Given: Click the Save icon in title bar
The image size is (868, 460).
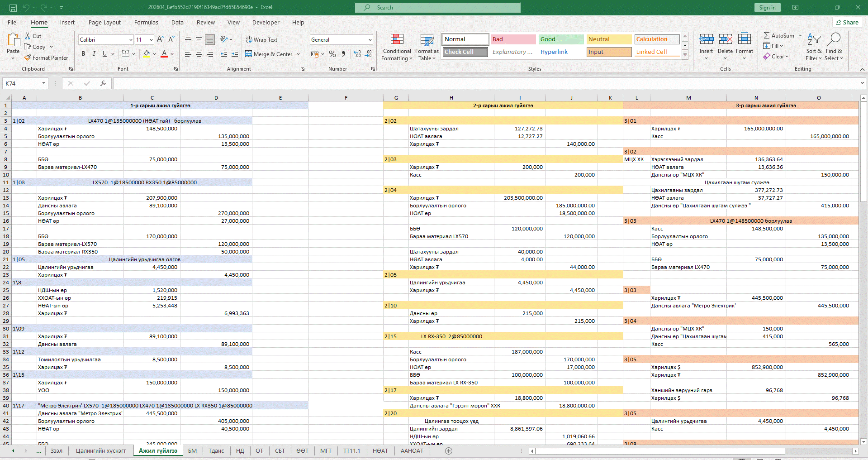Looking at the screenshot, I should coord(13,8).
